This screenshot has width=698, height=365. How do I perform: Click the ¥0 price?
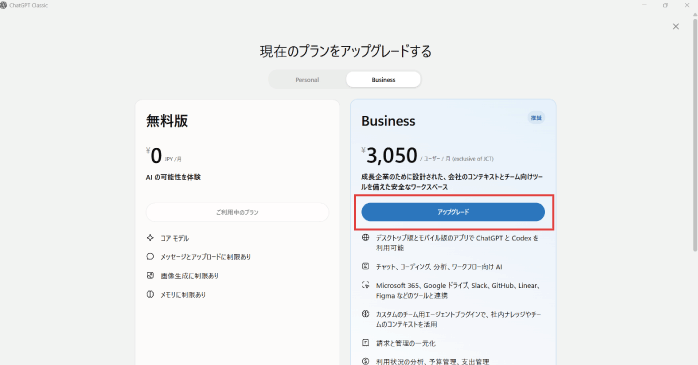coord(154,156)
